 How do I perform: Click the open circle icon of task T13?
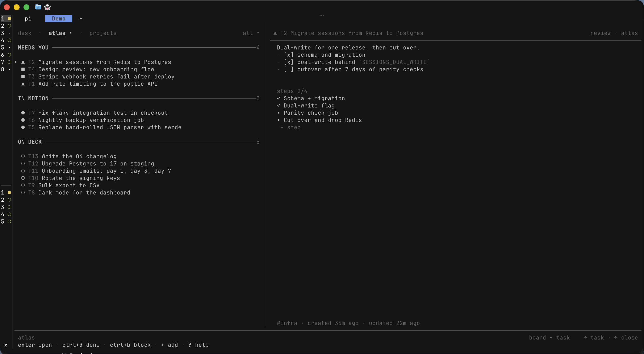pyautogui.click(x=23, y=156)
